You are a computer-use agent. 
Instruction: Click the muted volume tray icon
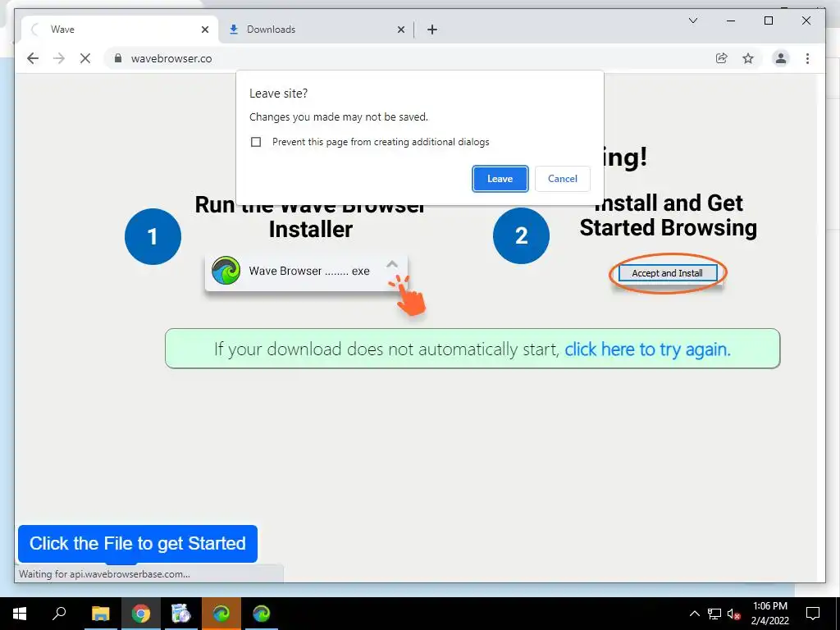tap(734, 614)
